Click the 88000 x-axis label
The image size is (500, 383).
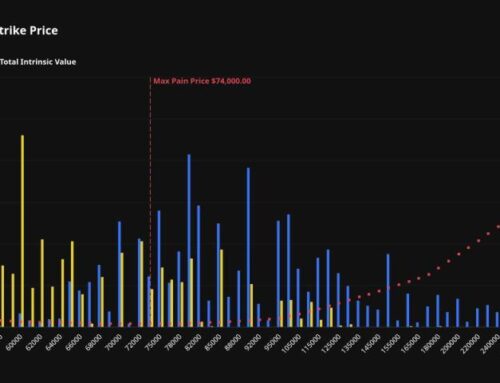[233, 342]
